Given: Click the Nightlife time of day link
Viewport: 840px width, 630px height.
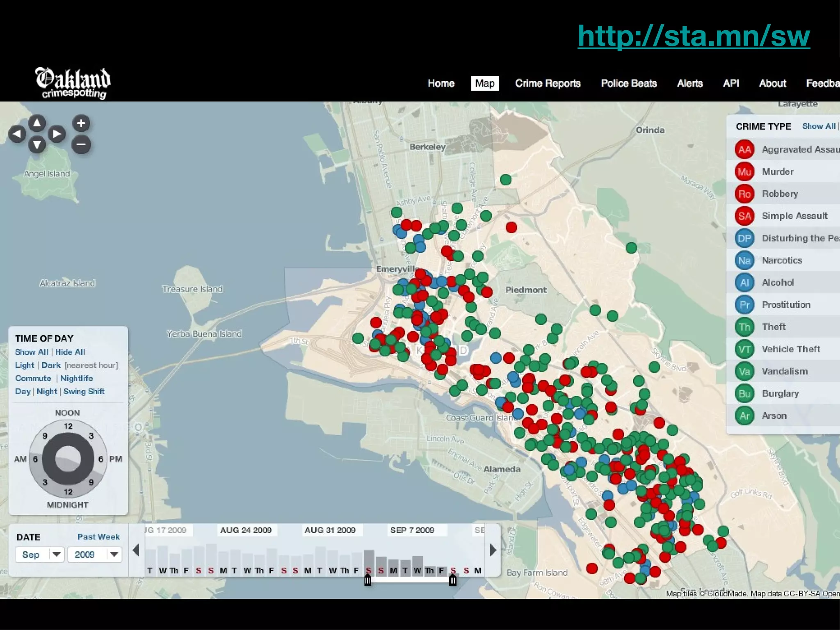Looking at the screenshot, I should point(76,378).
